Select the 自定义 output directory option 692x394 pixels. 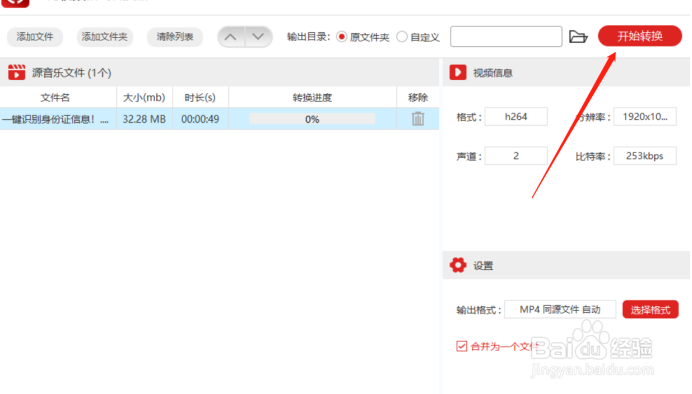402,37
